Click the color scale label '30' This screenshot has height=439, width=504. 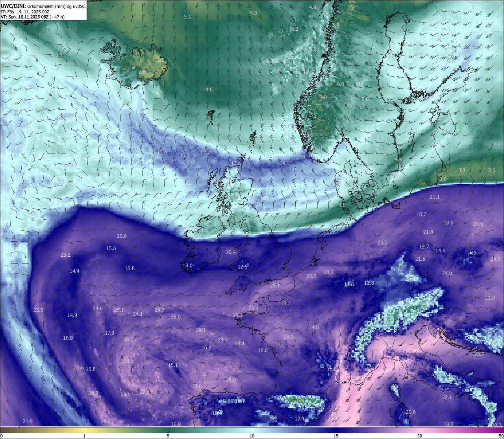coord(420,436)
